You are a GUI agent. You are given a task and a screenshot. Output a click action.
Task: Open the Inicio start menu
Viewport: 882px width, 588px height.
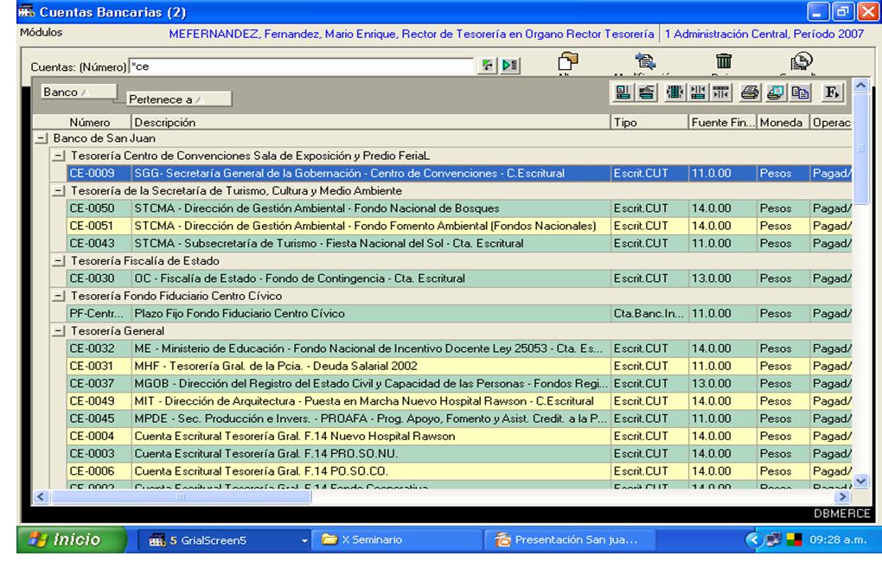pyautogui.click(x=70, y=540)
